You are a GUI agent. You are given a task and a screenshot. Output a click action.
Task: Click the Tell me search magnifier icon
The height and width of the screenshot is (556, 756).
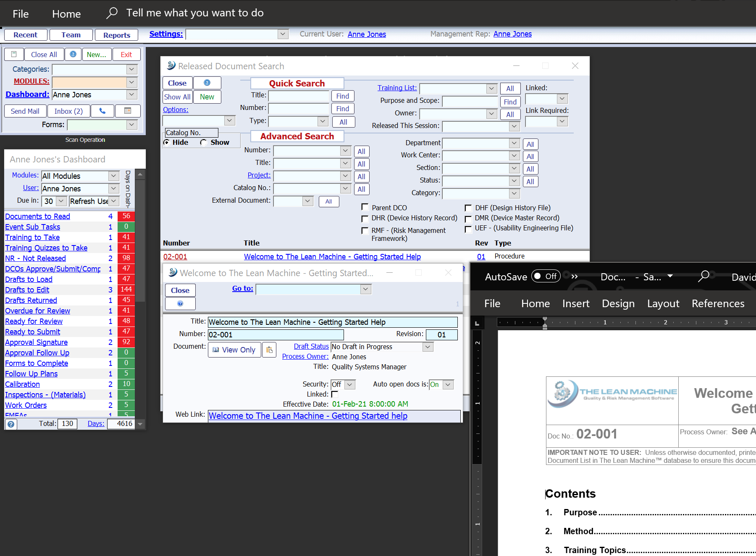[112, 13]
